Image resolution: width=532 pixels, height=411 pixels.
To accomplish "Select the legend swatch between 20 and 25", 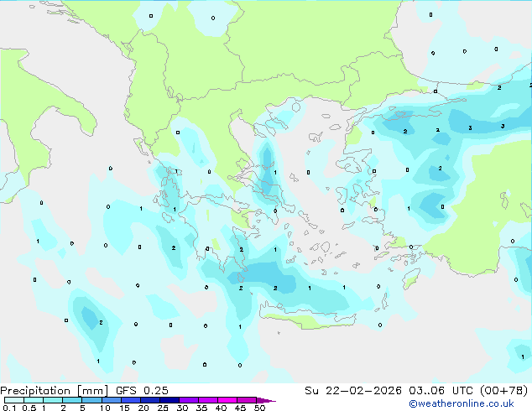I will point(149,400).
